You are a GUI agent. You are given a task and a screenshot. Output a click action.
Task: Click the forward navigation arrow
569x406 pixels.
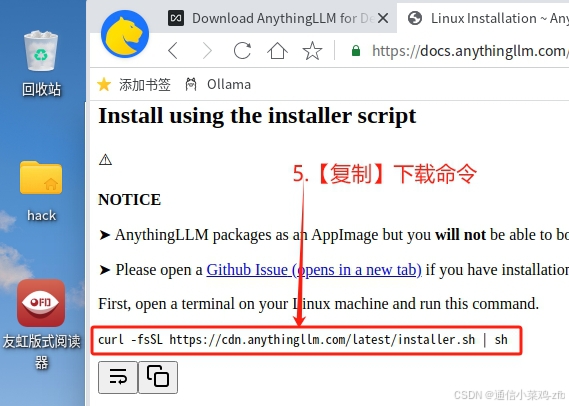(x=207, y=50)
